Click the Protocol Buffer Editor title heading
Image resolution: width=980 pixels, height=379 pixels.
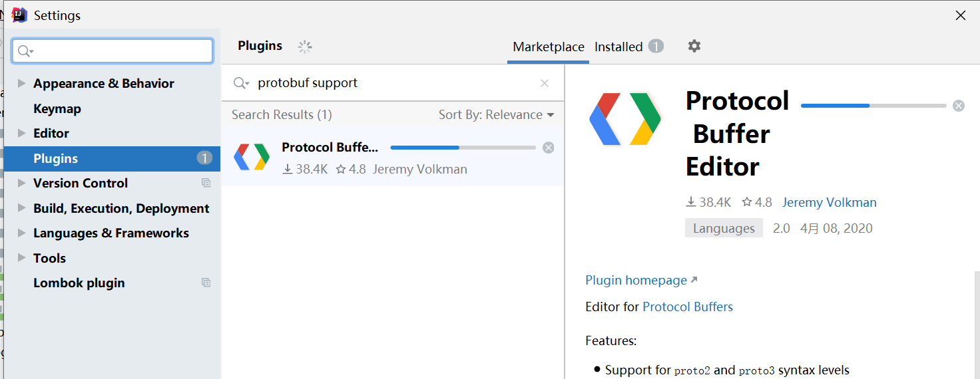coord(738,134)
